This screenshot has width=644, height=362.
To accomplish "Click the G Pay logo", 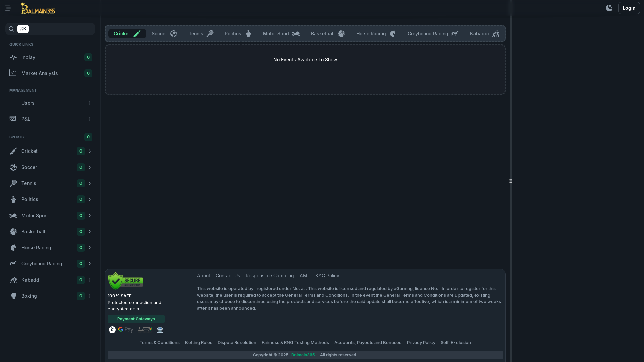I will [126, 330].
